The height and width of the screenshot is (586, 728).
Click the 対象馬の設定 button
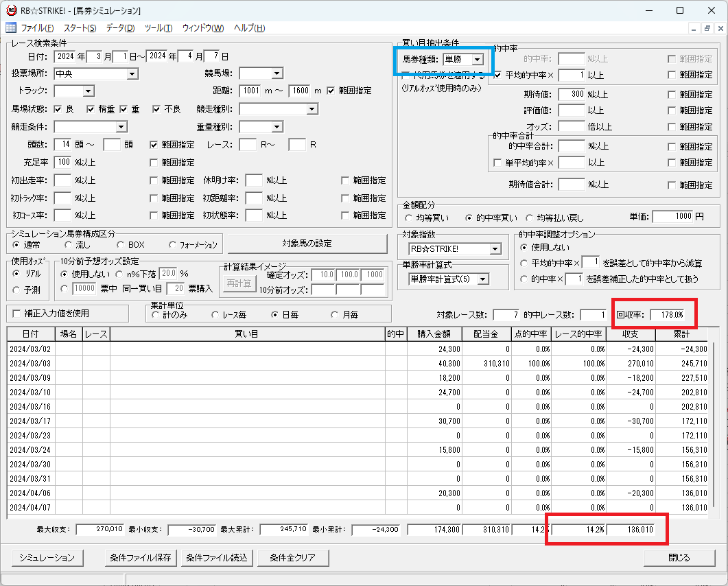307,244
